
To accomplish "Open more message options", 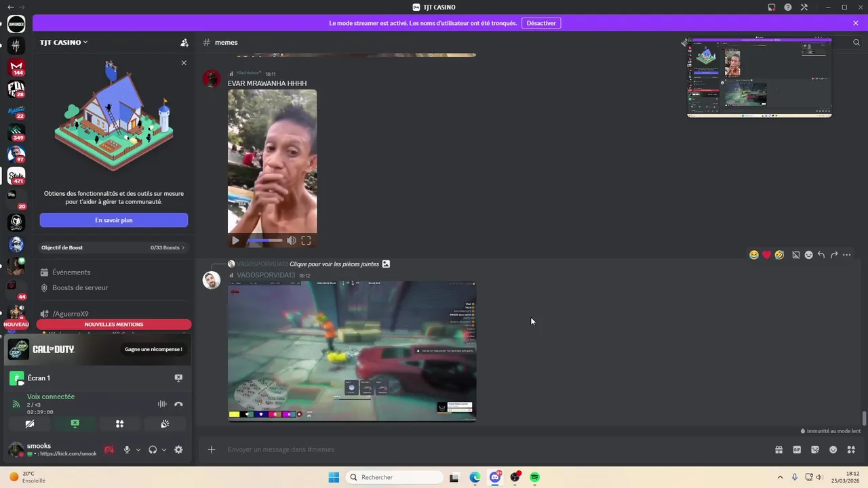I will coord(847,255).
